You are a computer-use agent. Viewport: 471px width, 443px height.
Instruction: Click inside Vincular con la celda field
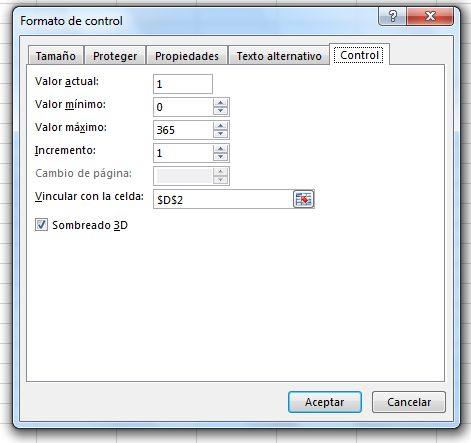tap(223, 199)
